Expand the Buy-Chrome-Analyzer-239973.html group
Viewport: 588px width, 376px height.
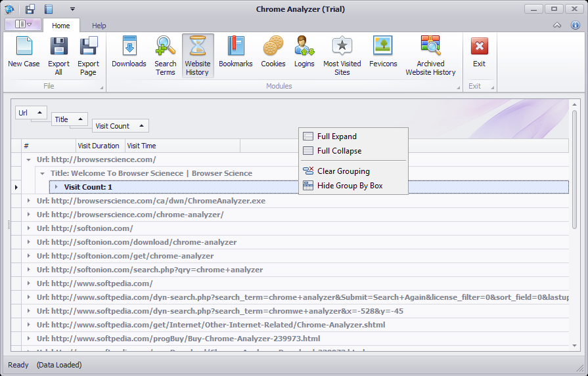click(28, 339)
